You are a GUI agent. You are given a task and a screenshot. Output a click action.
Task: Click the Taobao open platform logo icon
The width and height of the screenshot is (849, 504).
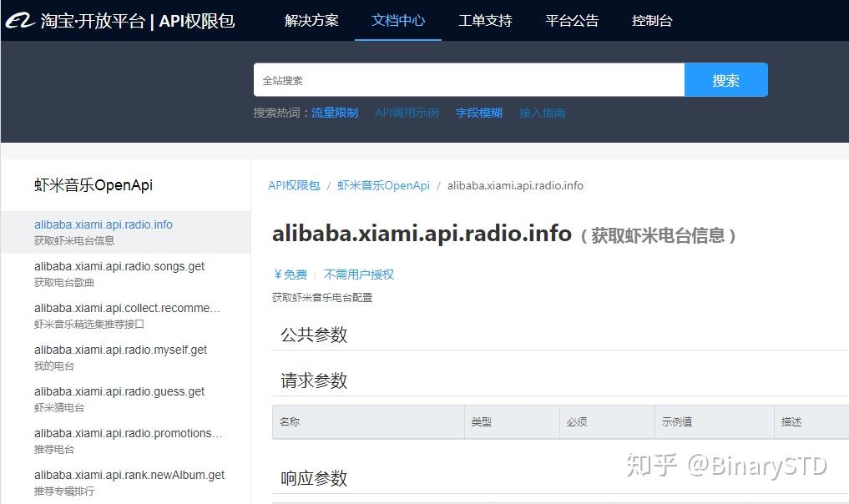(20, 21)
